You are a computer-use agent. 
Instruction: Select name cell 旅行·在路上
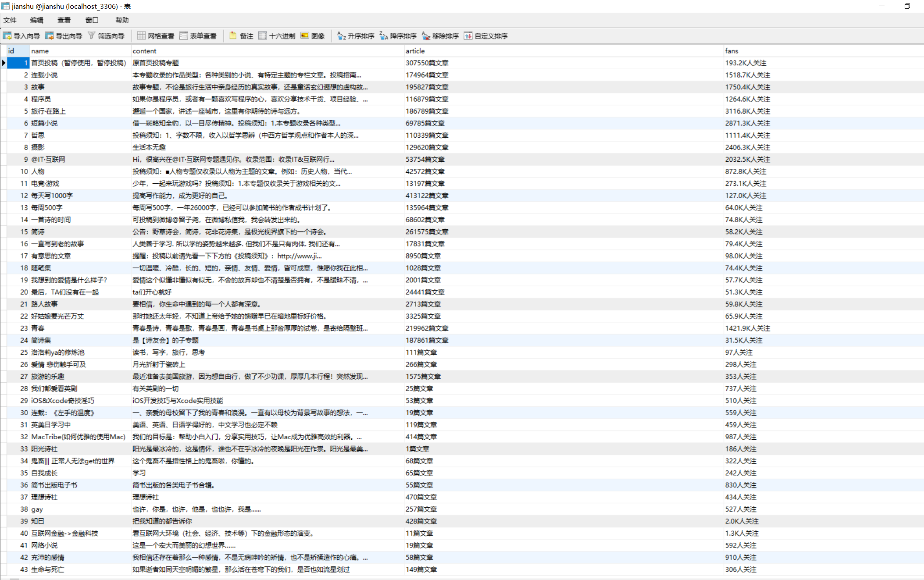point(80,111)
